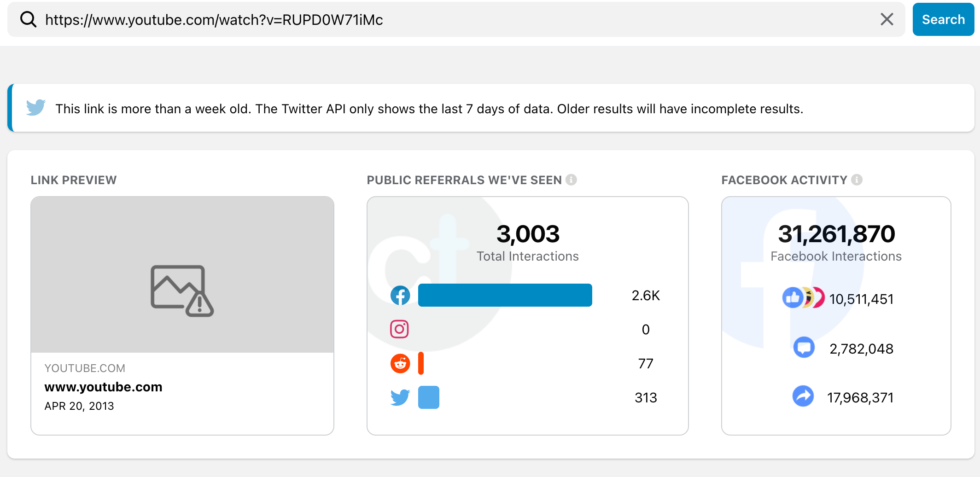Viewport: 980px width, 477px height.
Task: Open info icon beside Public Referrals heading
Action: tap(571, 180)
